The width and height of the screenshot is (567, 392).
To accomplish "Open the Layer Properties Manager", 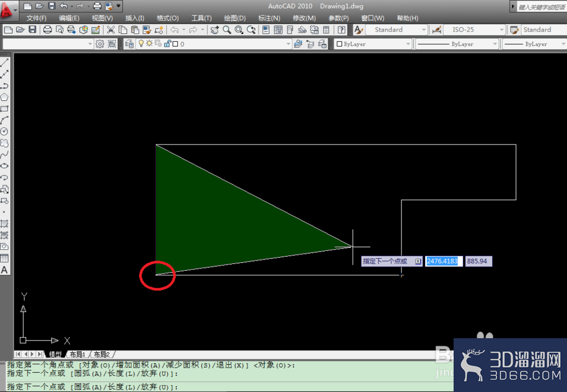I will pyautogui.click(x=129, y=44).
